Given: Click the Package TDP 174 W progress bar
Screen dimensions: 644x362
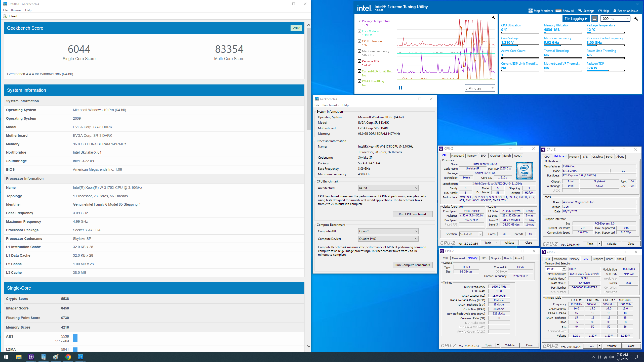Looking at the screenshot, I should click(606, 71).
